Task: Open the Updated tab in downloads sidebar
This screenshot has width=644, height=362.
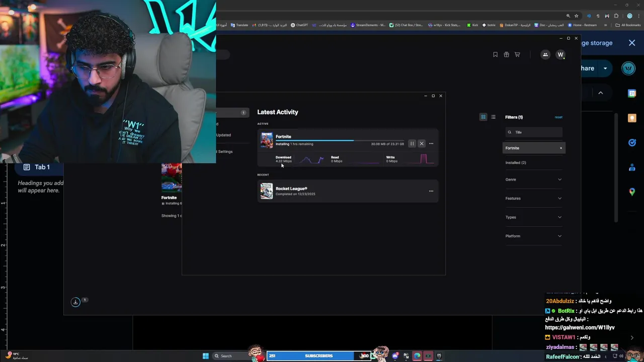Action: click(223, 135)
